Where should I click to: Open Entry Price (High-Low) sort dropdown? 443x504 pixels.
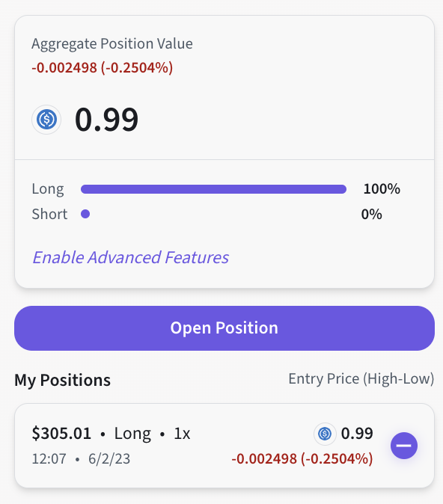361,379
